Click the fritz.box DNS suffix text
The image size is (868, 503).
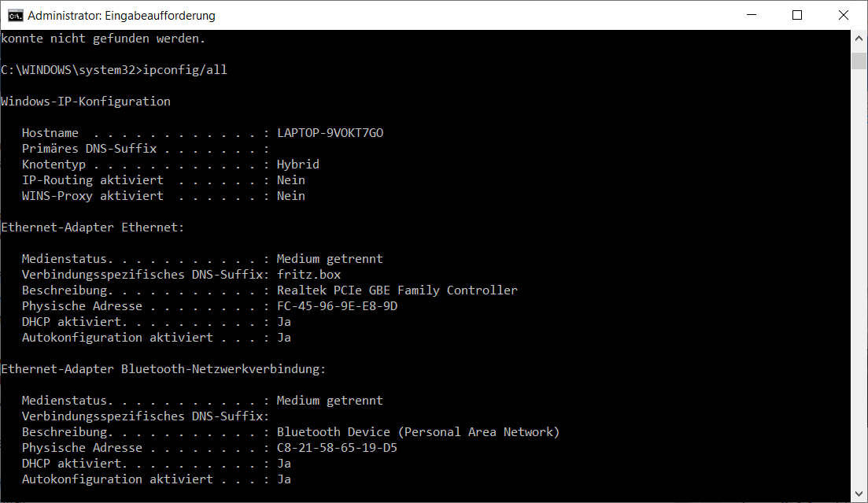(x=308, y=275)
